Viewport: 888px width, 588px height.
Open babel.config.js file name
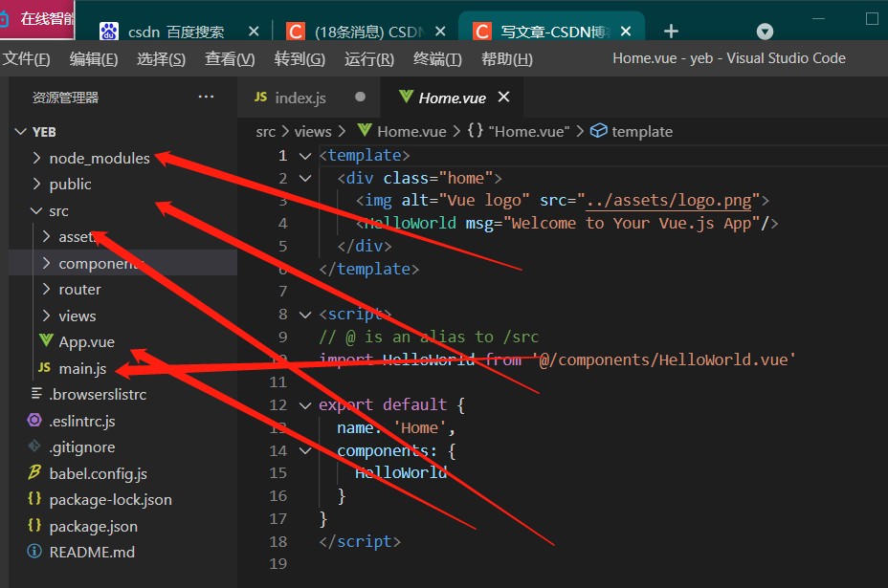[x=98, y=473]
